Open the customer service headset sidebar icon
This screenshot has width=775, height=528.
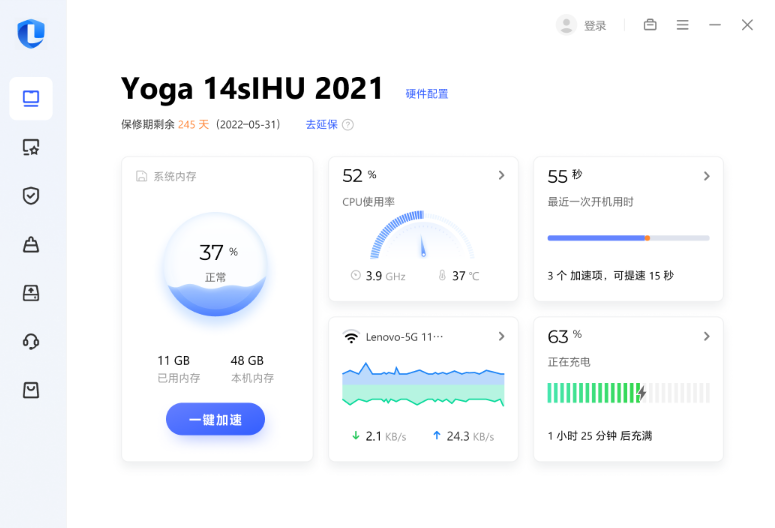pyautogui.click(x=31, y=341)
